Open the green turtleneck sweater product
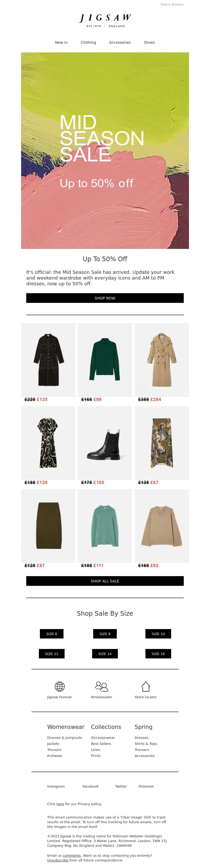 [x=105, y=360]
